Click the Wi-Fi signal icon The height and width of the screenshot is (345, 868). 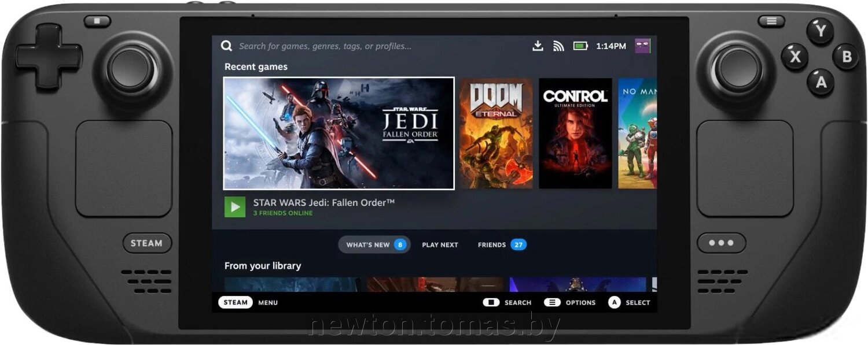coord(558,46)
